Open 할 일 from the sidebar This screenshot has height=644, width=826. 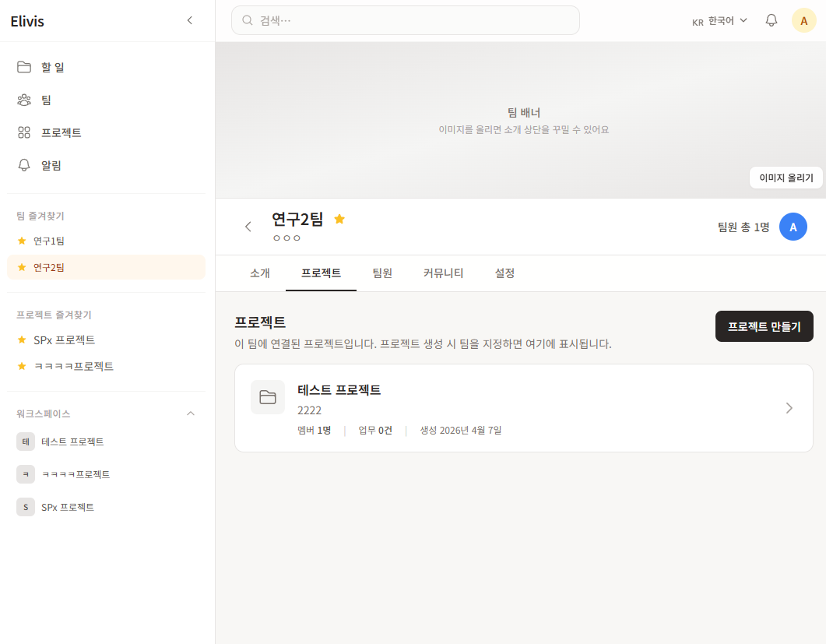(53, 67)
